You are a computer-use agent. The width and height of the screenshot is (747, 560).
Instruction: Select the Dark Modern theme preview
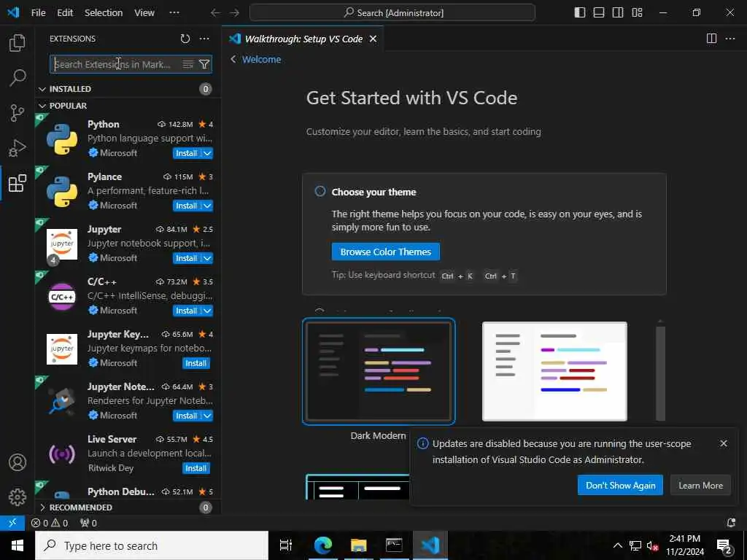pos(379,371)
